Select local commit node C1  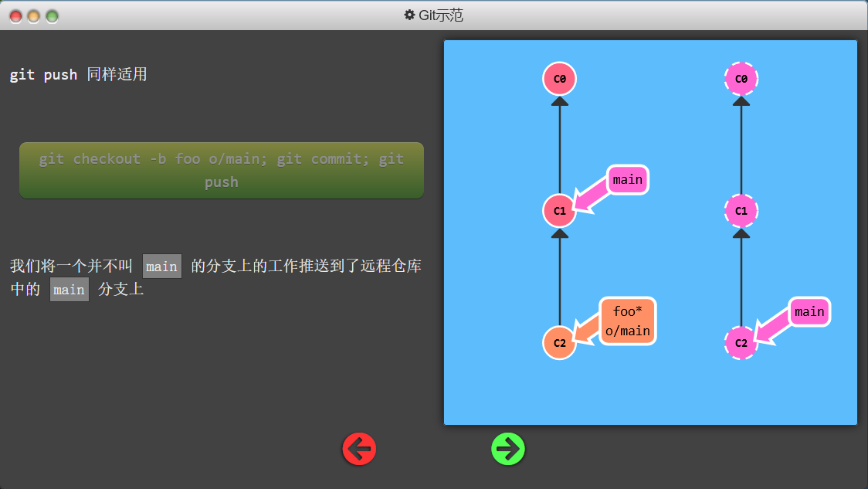(560, 211)
